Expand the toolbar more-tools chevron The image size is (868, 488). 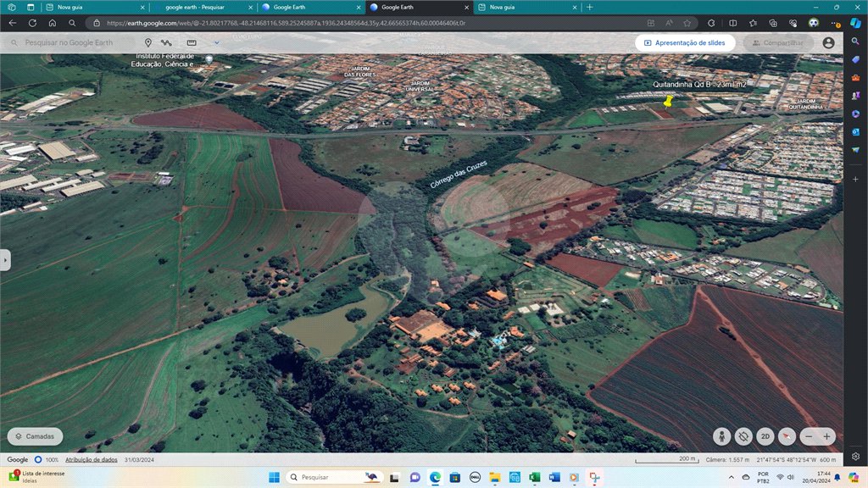(216, 42)
